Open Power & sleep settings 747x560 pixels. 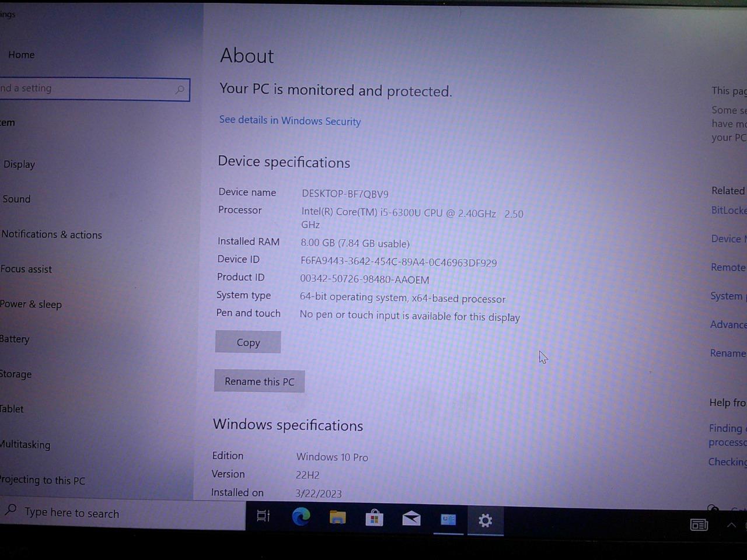(x=30, y=304)
